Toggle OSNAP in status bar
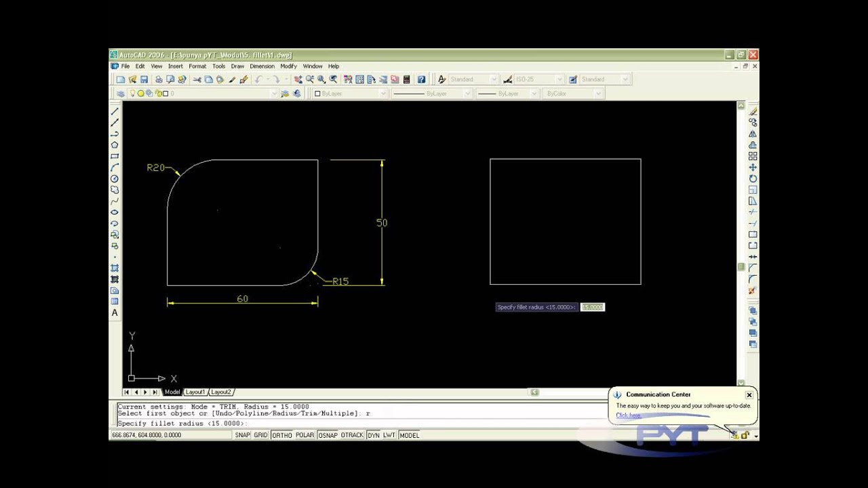868x488 pixels. coord(328,435)
